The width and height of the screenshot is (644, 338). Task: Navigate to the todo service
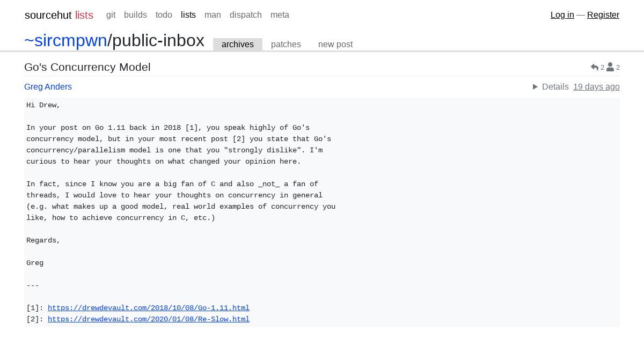pyautogui.click(x=164, y=15)
